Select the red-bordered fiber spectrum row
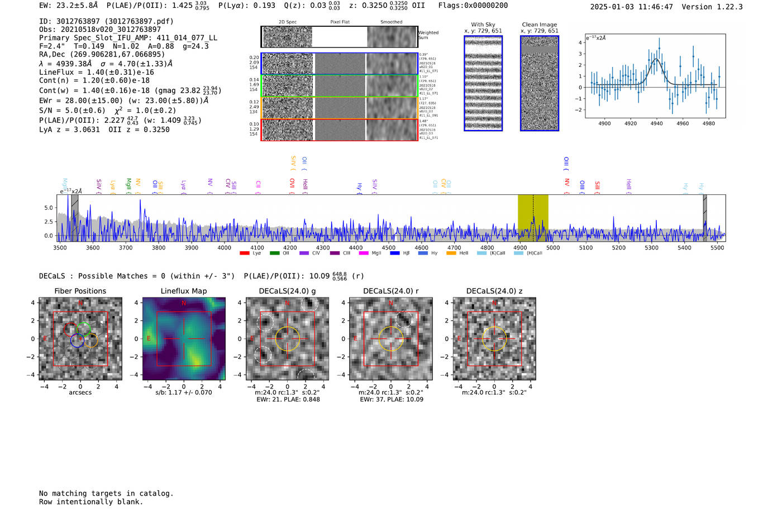782x532 pixels. (340, 130)
